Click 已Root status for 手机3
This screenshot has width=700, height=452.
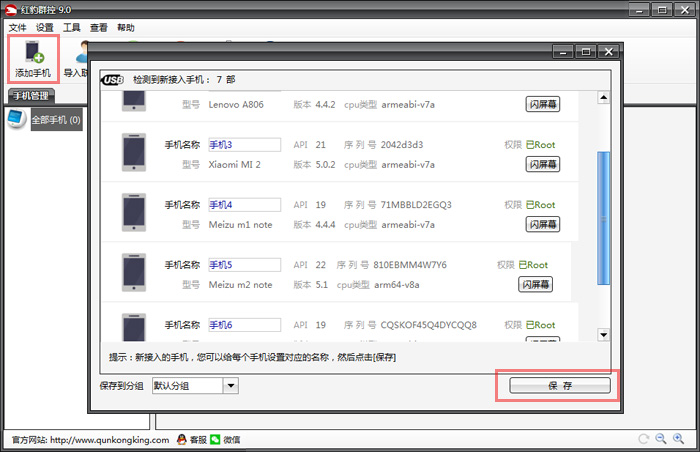[x=541, y=145]
